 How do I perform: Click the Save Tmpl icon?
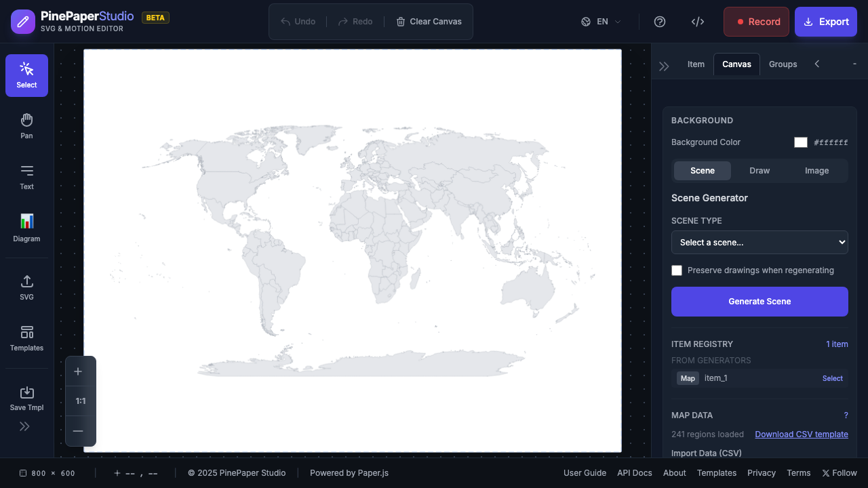tap(26, 396)
